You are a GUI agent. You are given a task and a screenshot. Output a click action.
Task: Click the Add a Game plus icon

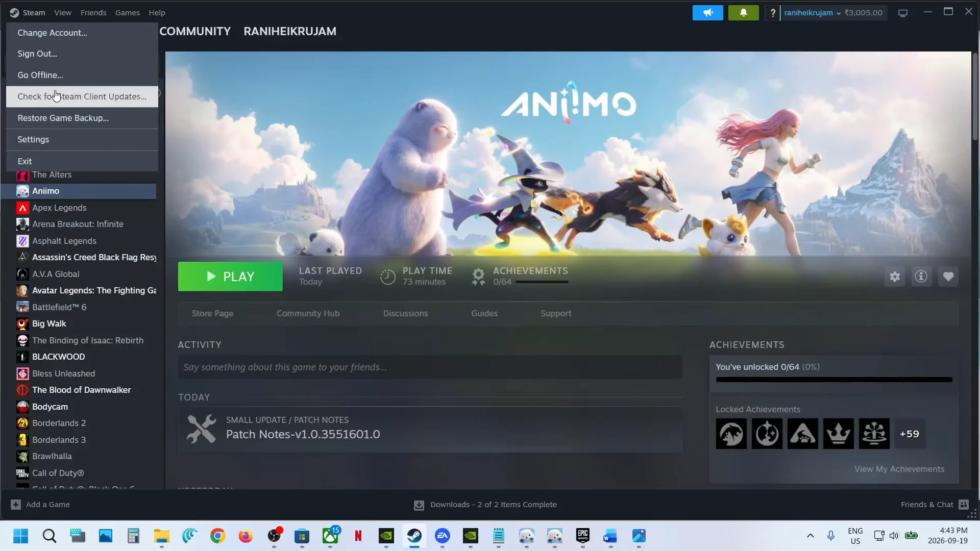tap(16, 505)
